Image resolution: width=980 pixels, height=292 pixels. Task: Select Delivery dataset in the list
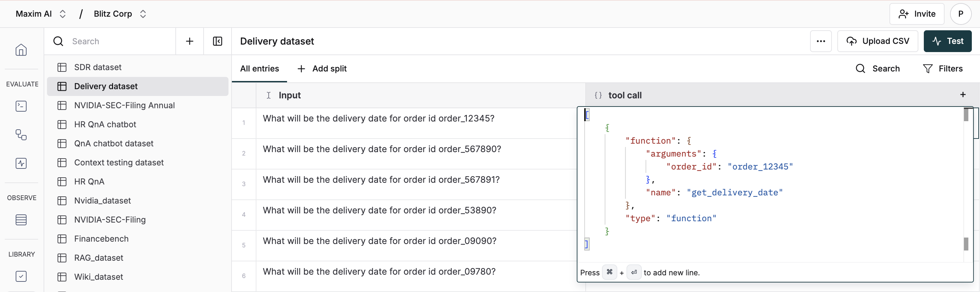[137, 86]
